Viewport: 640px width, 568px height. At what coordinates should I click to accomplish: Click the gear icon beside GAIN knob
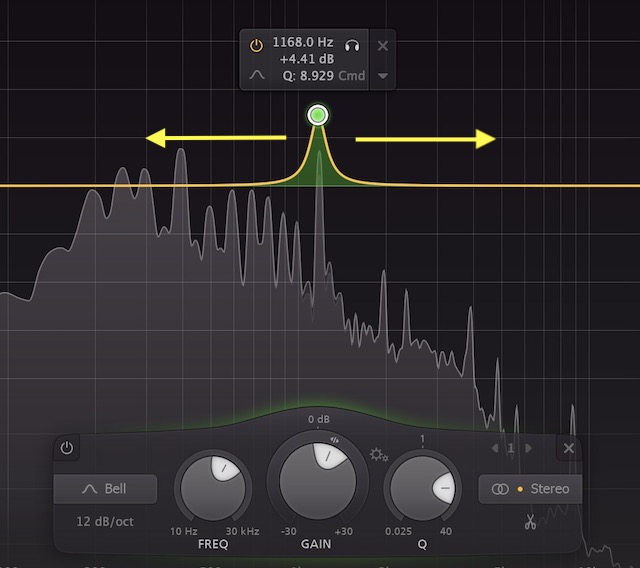[x=378, y=455]
